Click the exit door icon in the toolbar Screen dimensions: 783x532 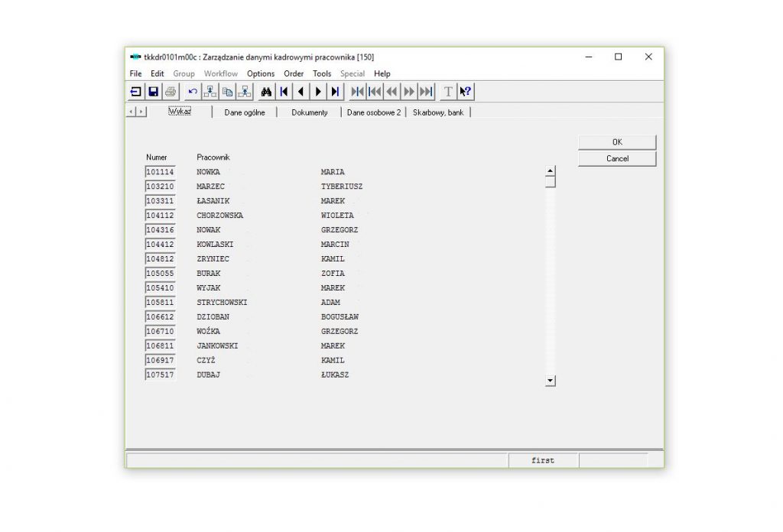(136, 92)
